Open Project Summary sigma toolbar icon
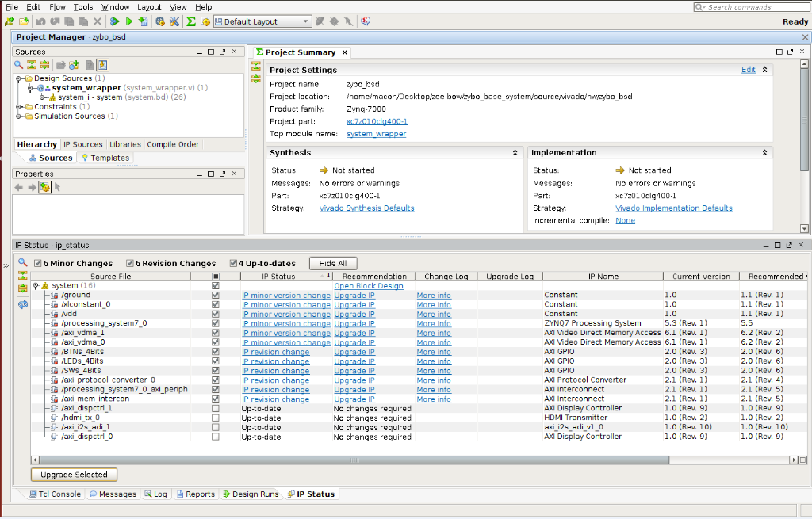812x519 pixels. pyautogui.click(x=191, y=21)
